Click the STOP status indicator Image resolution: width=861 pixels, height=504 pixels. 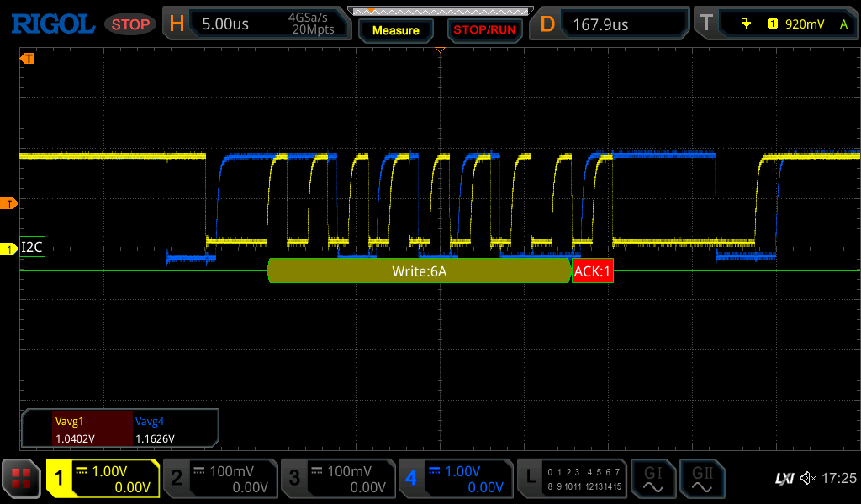click(x=130, y=24)
